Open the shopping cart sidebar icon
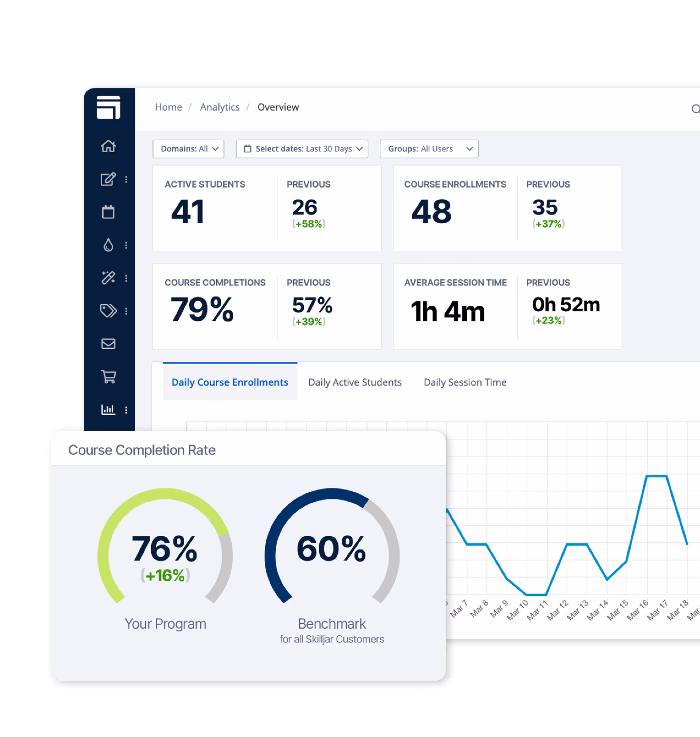 (x=108, y=377)
